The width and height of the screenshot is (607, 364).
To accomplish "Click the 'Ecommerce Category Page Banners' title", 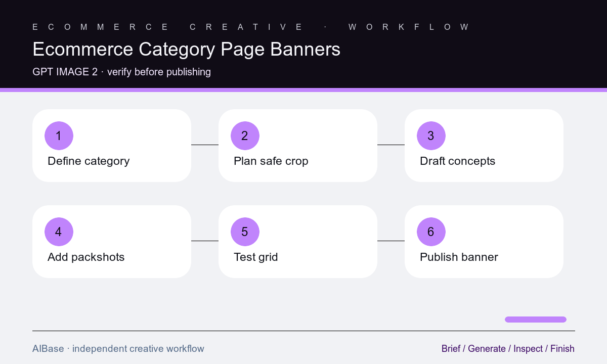I will (186, 50).
